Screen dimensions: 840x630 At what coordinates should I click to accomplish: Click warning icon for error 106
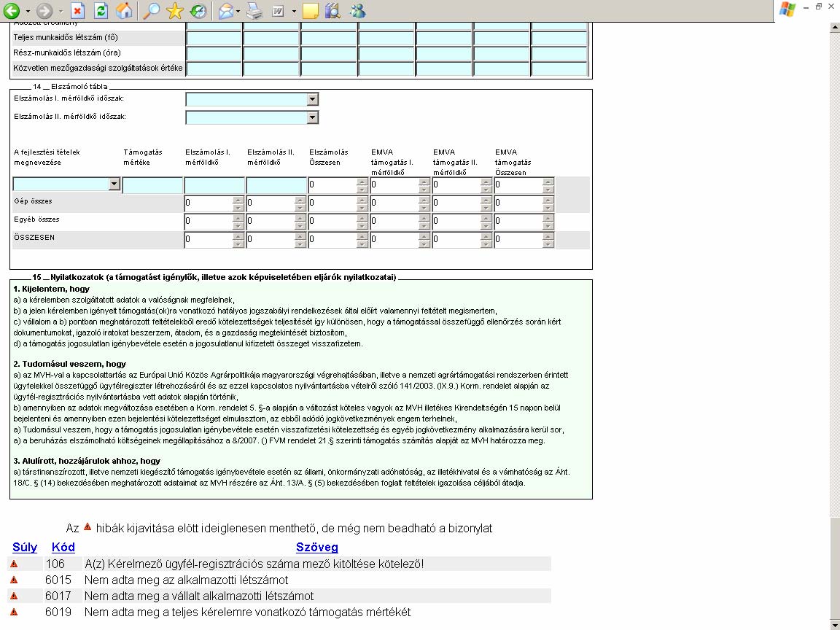pos(14,564)
